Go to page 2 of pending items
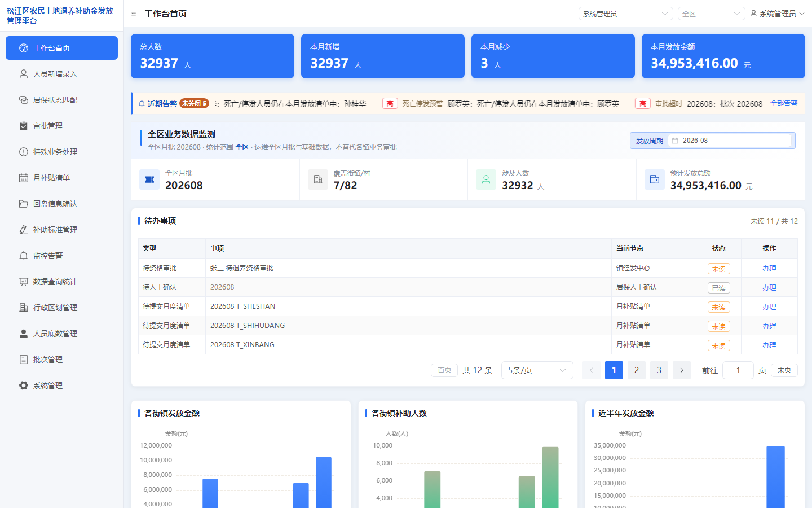The height and width of the screenshot is (508, 812). coord(637,370)
